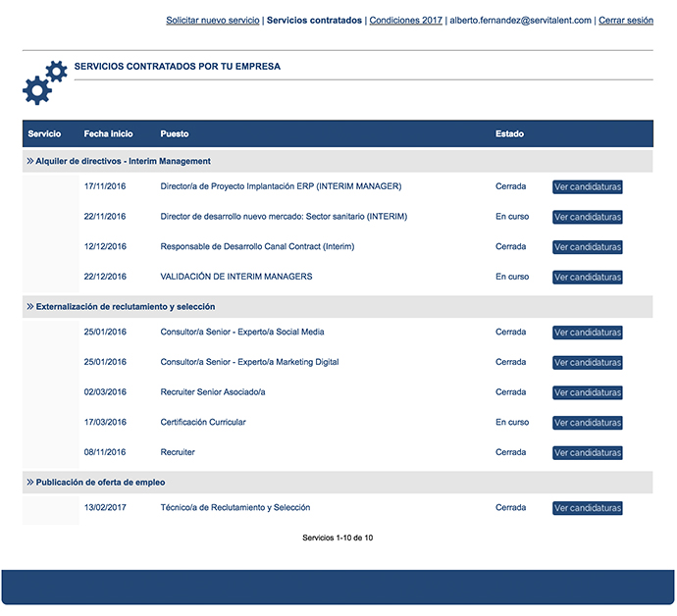
Task: Open the Condiciones 2017 menu link
Action: [x=405, y=20]
